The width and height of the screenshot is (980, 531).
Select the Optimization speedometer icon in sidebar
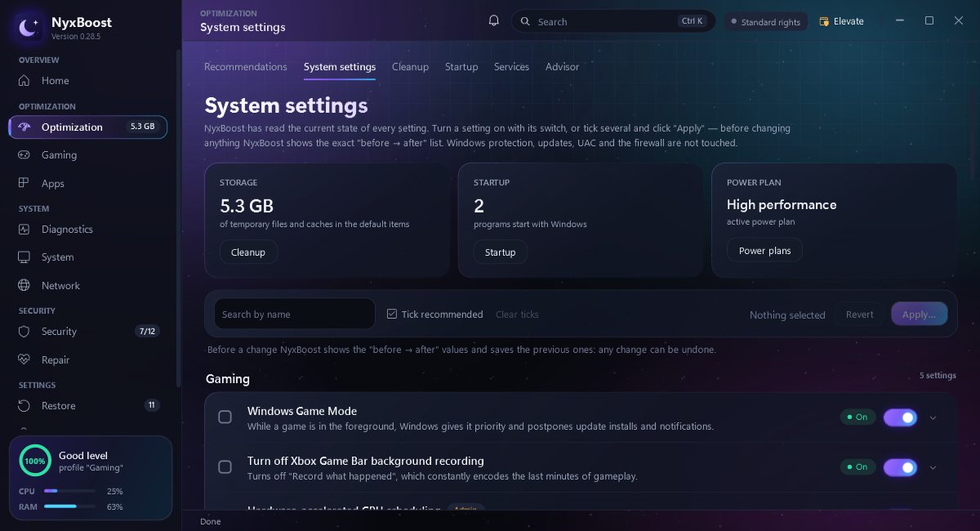[24, 127]
